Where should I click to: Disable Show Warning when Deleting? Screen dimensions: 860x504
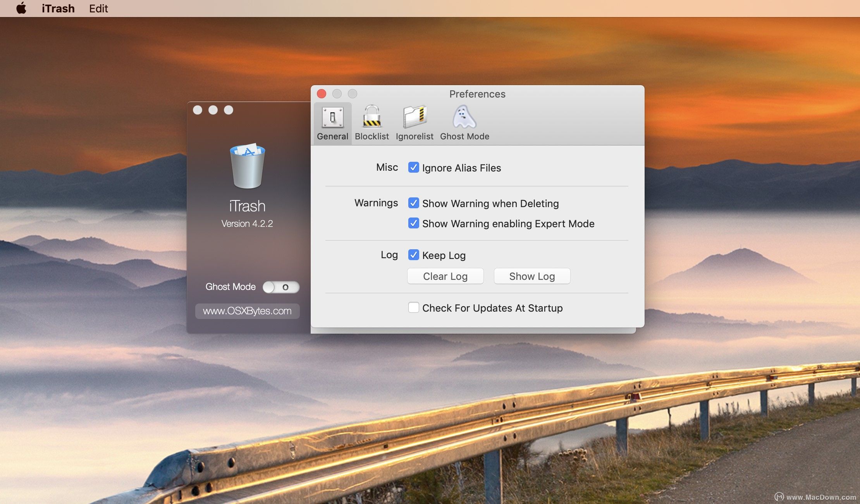click(413, 203)
